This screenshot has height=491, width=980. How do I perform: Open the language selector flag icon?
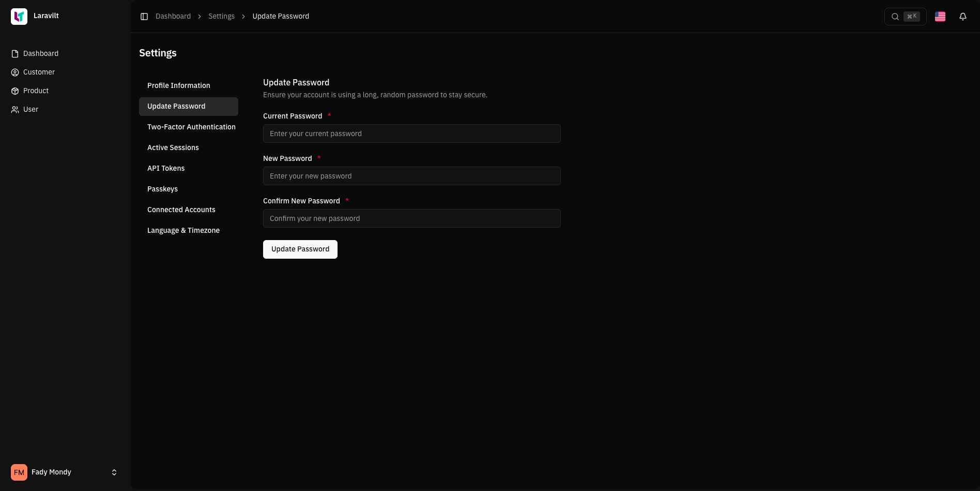coord(940,16)
